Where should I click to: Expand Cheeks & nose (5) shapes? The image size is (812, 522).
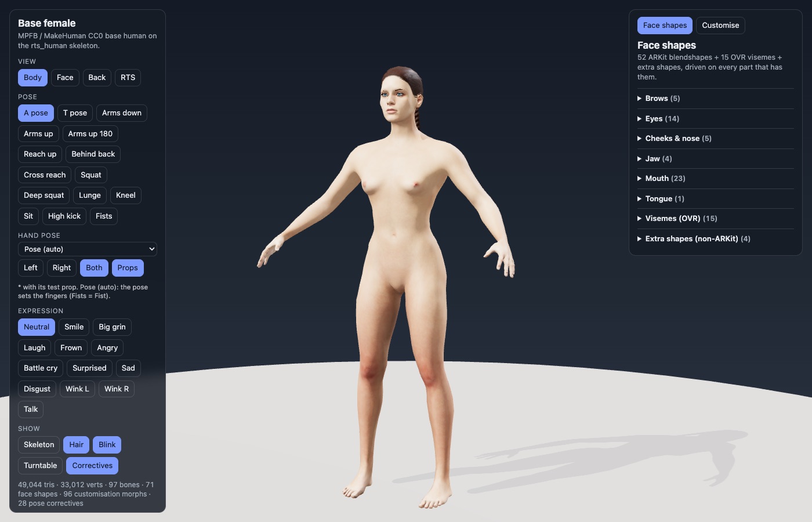716,139
